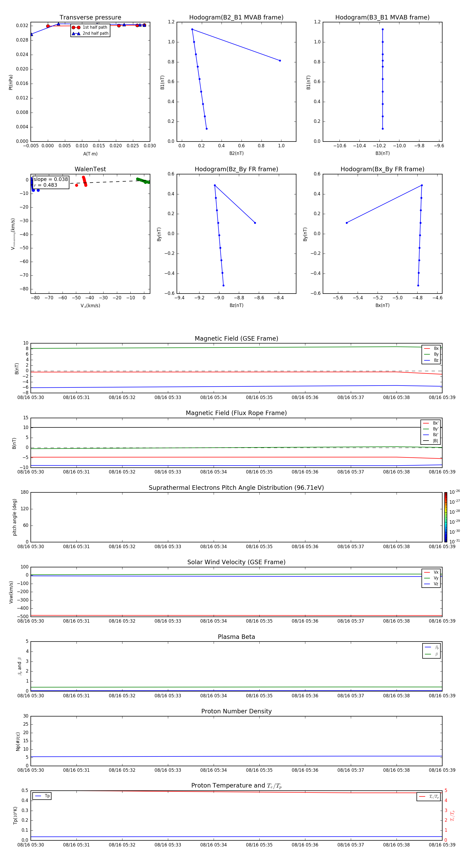Click the Vx legend entry in velocity plot

431,573
